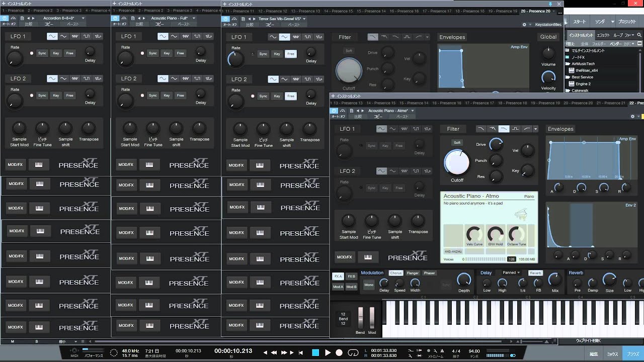The image size is (644, 362).
Task: Open Acoustic Piano - Atmo preset dropdown
Action: point(412,111)
